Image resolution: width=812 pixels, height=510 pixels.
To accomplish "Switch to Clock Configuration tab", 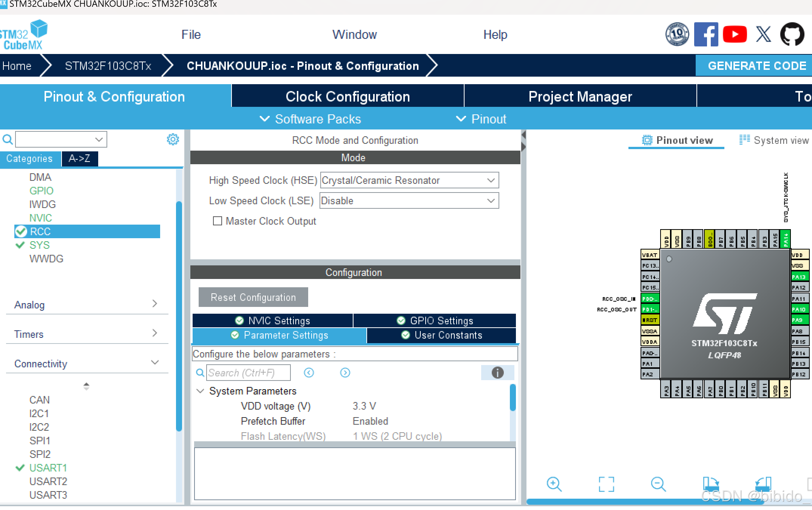I will (347, 96).
